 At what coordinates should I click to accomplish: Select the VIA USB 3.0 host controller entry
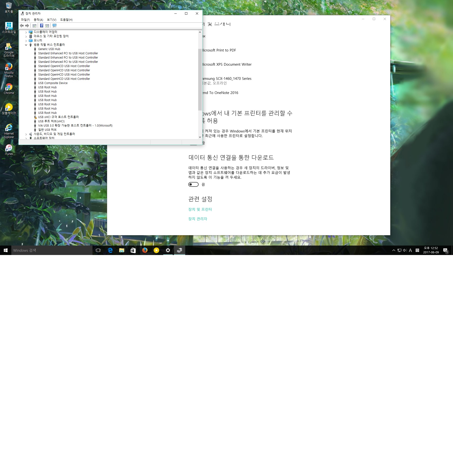click(75, 126)
